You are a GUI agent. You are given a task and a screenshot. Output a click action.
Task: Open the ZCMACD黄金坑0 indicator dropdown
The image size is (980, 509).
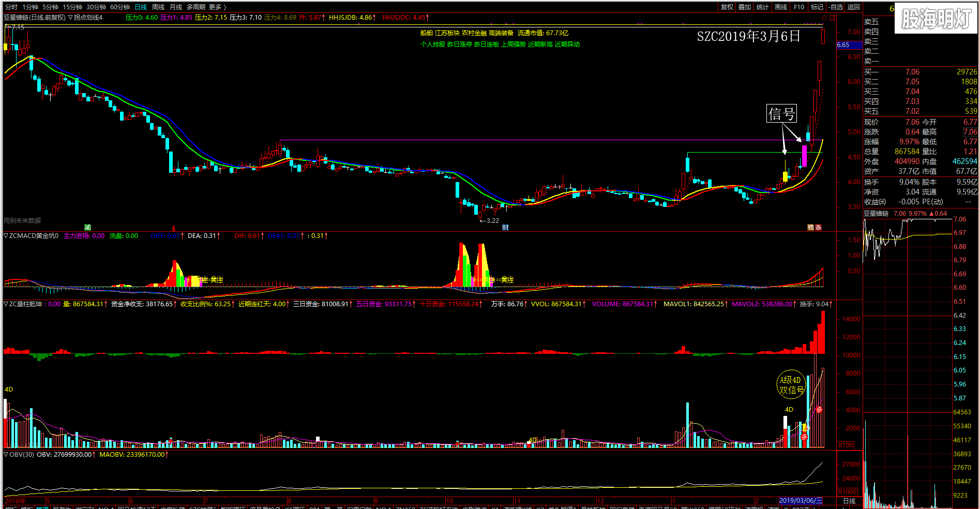coord(31,235)
